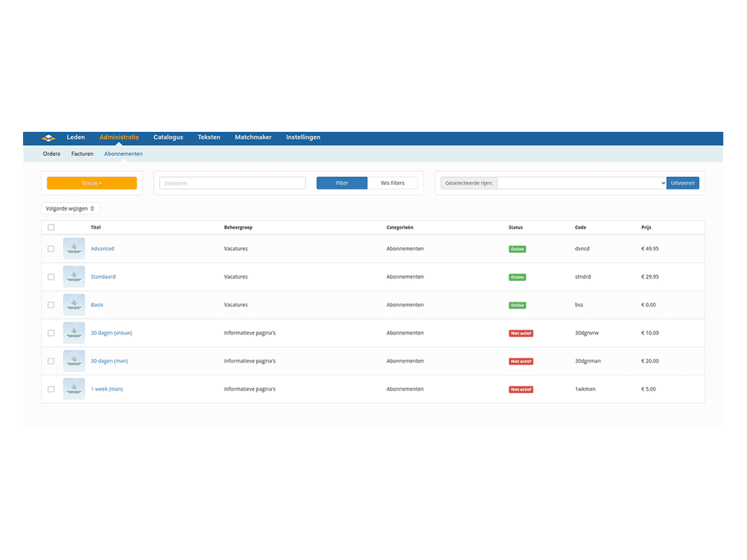Click the Wis filters button
This screenshot has width=747, height=560.
pos(392,183)
